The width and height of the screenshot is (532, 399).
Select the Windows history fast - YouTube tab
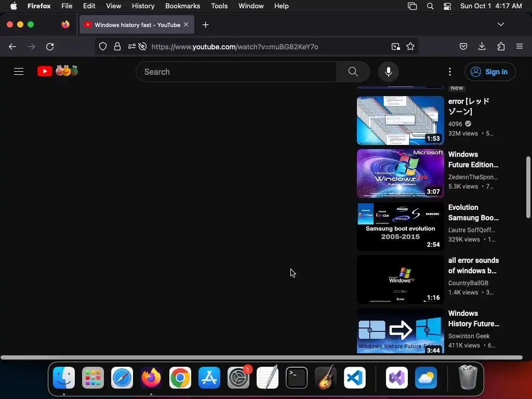(x=137, y=24)
